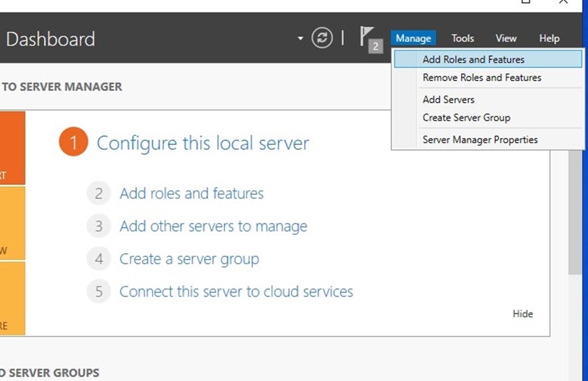Expand the dropdown arrow beside Refresh

click(x=300, y=38)
